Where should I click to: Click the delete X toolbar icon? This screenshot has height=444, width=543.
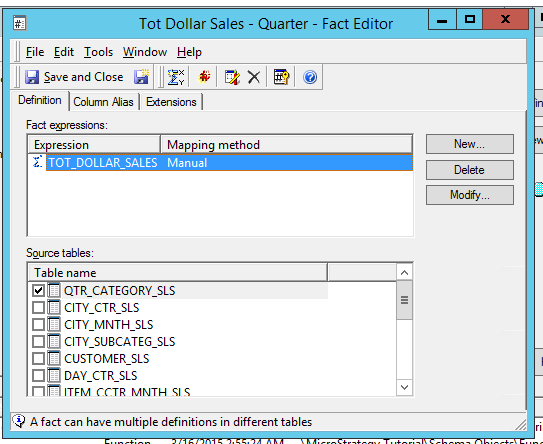pos(254,77)
